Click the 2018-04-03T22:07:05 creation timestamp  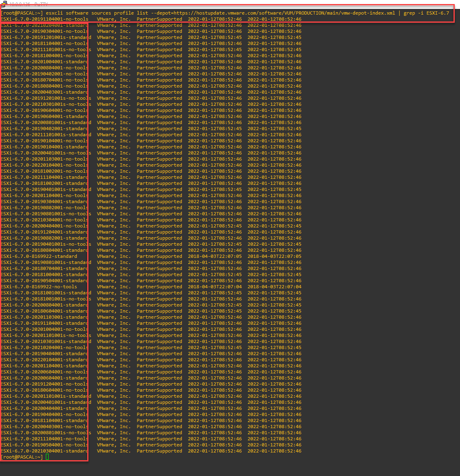pyautogui.click(x=215, y=256)
